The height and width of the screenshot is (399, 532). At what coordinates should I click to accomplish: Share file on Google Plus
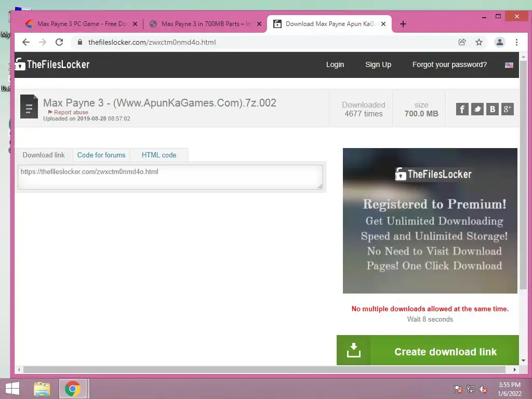point(508,109)
